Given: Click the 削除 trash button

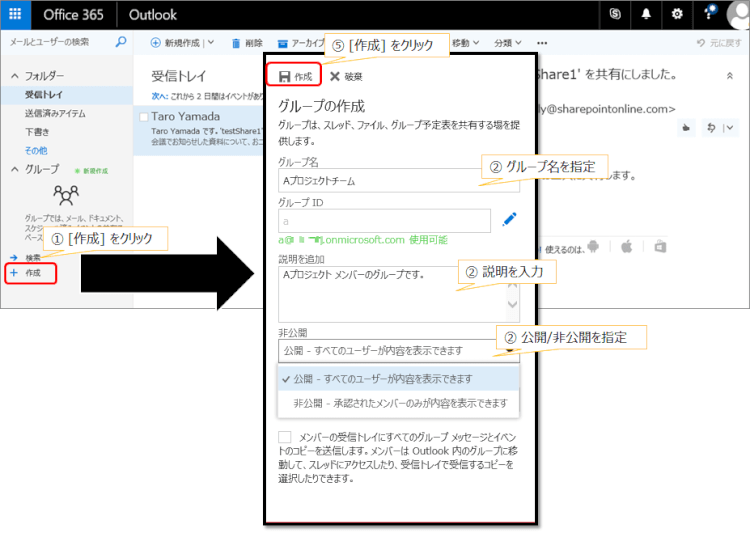Looking at the screenshot, I should pyautogui.click(x=247, y=43).
